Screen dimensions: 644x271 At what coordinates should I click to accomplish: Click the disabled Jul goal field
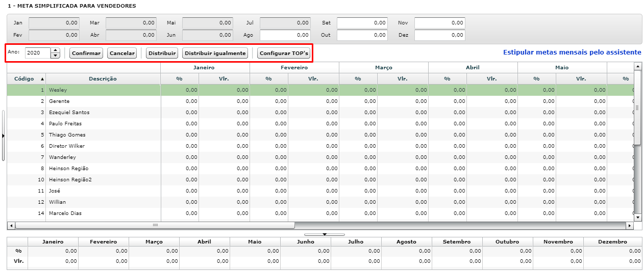tap(285, 23)
